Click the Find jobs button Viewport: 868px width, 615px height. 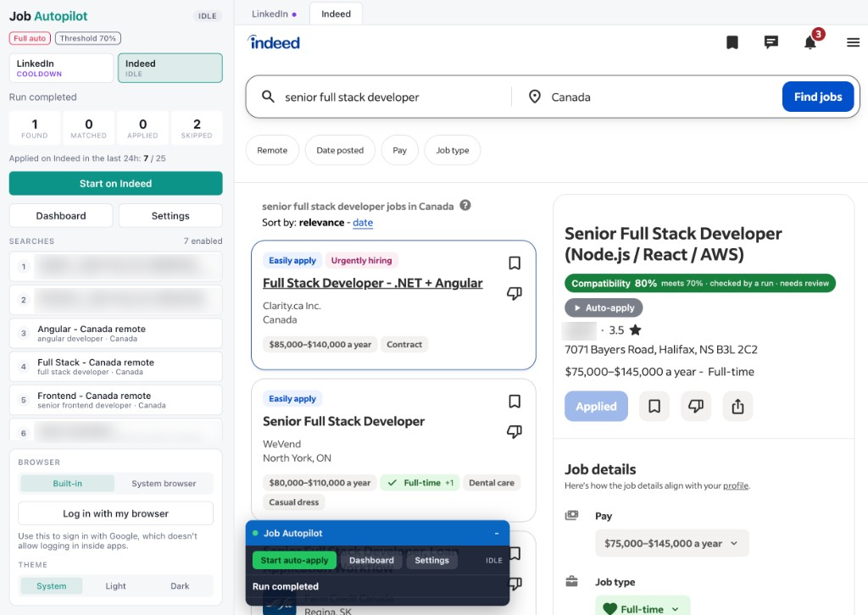click(x=818, y=97)
